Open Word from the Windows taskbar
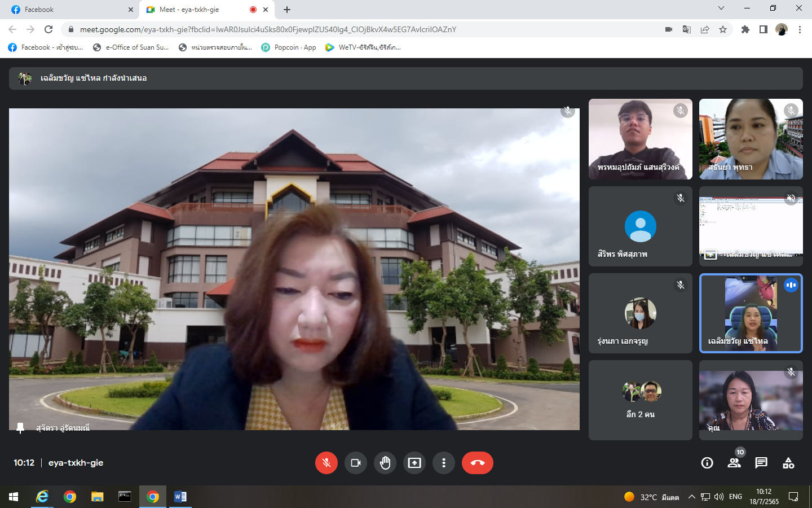Image resolution: width=812 pixels, height=508 pixels. [180, 497]
